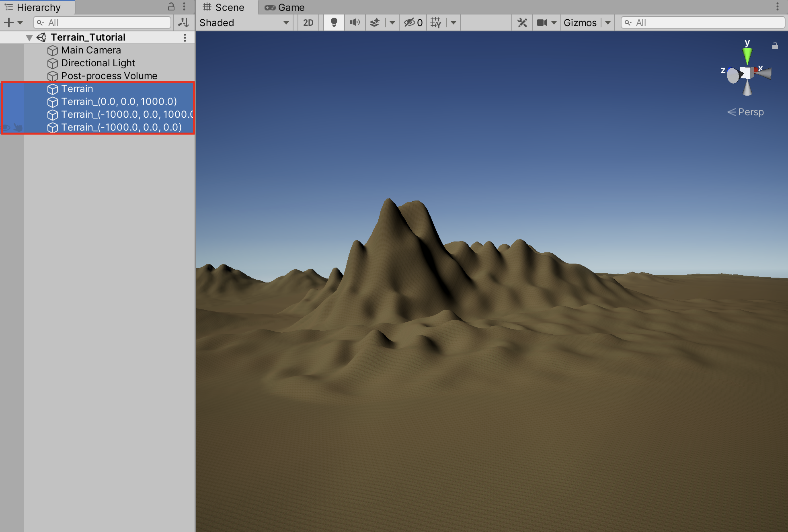Unlock the Hierarchy panel padlock
Image resolution: width=788 pixels, height=532 pixels.
pos(171,7)
